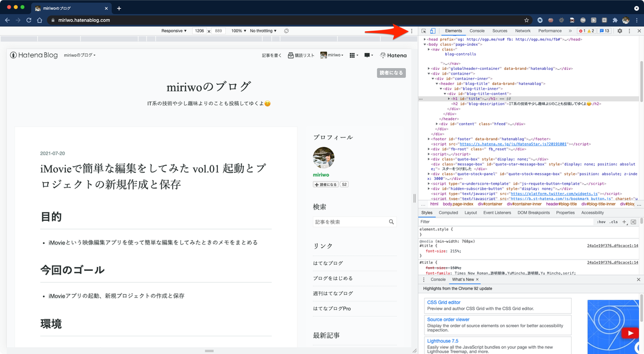Click the 読者になる button at top right
Viewport: 644px width, 354px height.
click(391, 73)
